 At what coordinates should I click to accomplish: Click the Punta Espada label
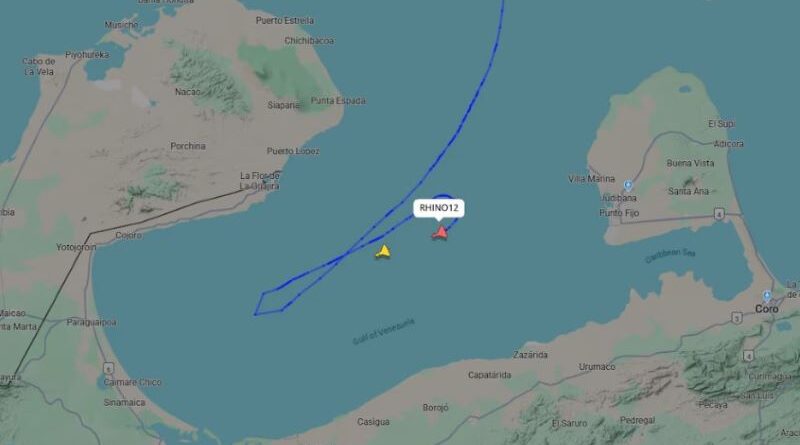[x=338, y=101]
